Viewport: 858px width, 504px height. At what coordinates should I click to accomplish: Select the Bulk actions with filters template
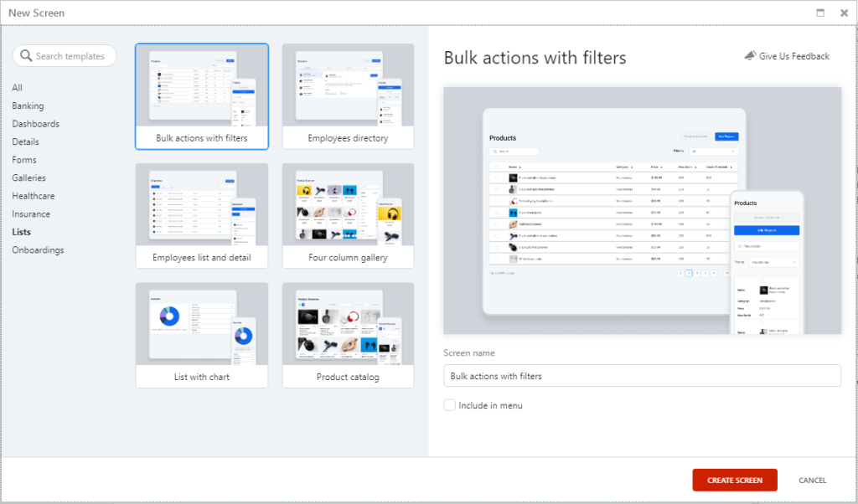[202, 96]
